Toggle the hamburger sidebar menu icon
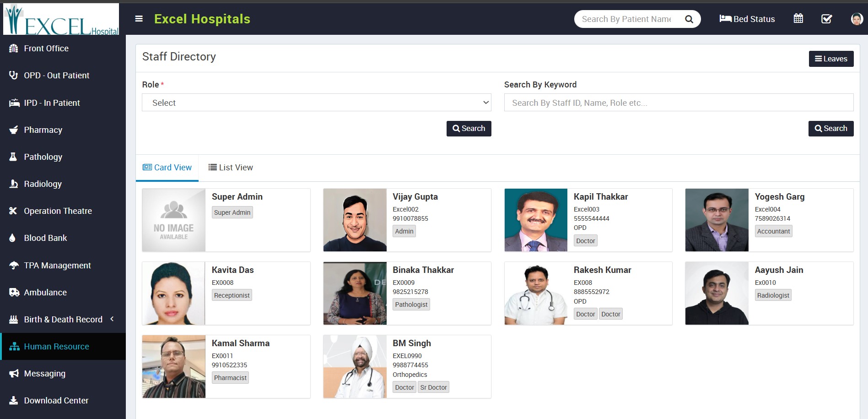This screenshot has height=419, width=868. (139, 19)
